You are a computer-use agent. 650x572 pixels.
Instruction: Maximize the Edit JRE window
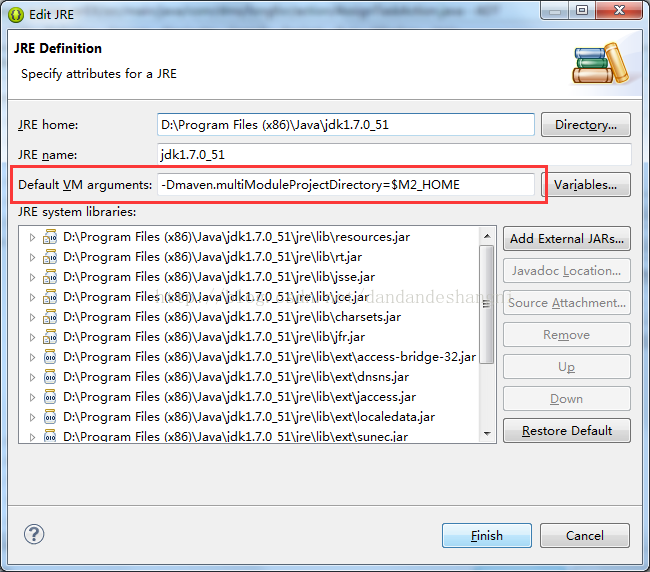[582, 10]
